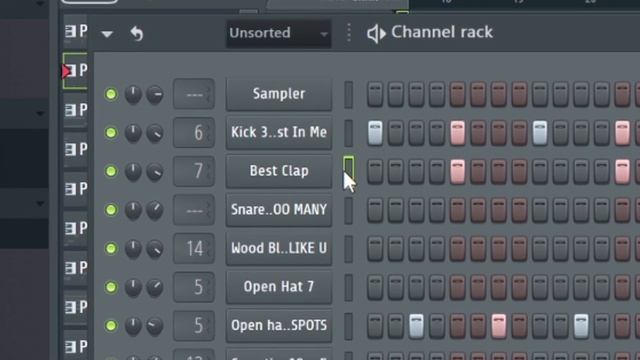Turn off step 7 of Open ha..SPOTS

click(499, 325)
